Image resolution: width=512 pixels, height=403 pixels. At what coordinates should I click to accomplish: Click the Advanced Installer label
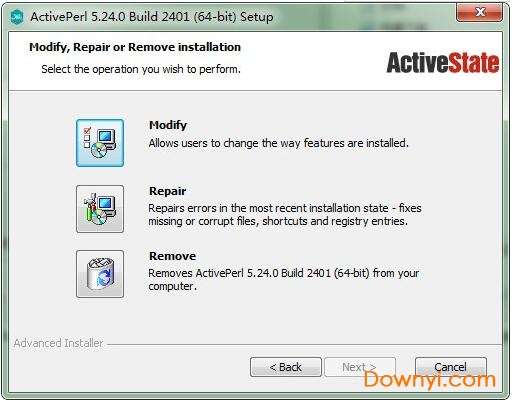click(x=58, y=343)
